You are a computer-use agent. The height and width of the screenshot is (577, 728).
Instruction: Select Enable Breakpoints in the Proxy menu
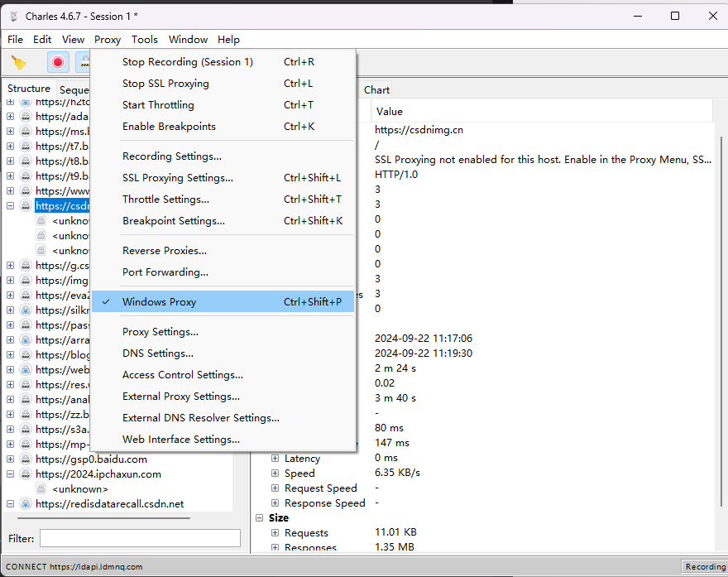pyautogui.click(x=169, y=127)
